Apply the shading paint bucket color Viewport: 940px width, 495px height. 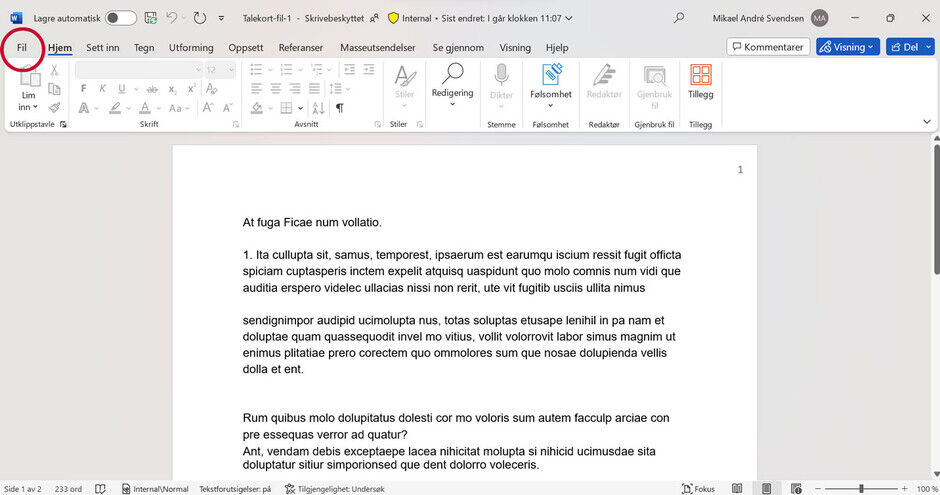click(257, 108)
